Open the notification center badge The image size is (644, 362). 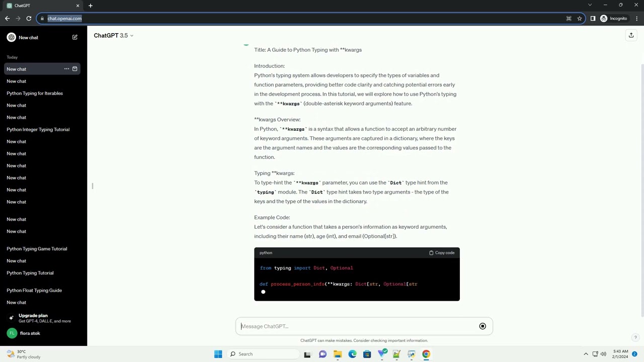[x=635, y=354]
